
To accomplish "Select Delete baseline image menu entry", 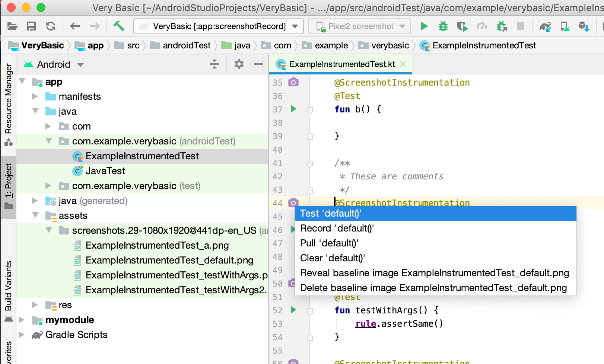I will click(436, 288).
